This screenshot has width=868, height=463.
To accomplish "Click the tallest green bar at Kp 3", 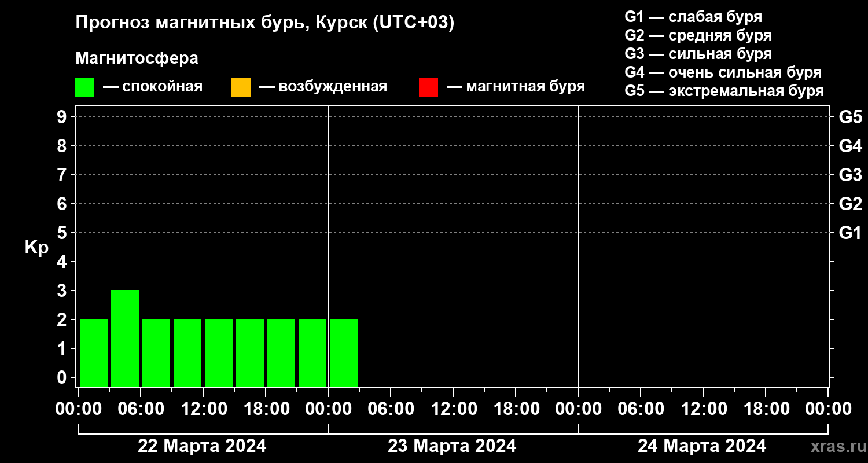I will point(125,338).
